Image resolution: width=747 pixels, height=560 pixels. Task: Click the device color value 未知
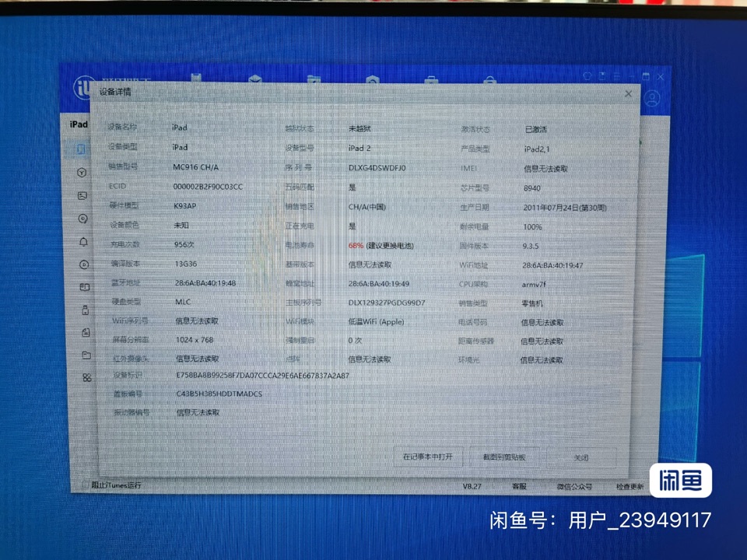tap(181, 226)
